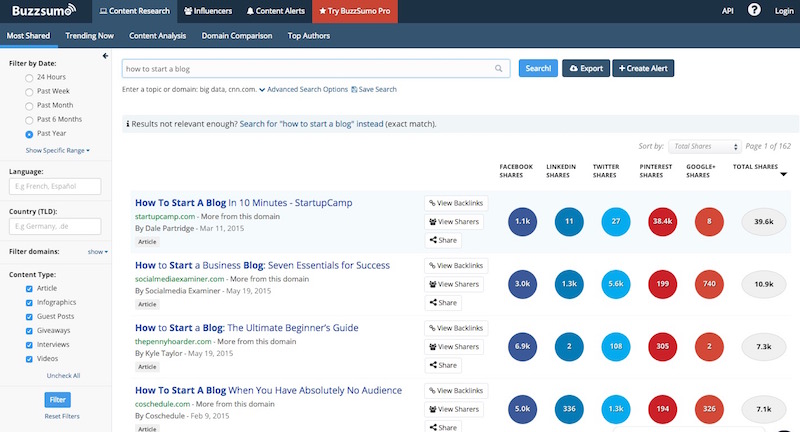Expand Advanced Search Options
800x432 pixels.
[303, 90]
